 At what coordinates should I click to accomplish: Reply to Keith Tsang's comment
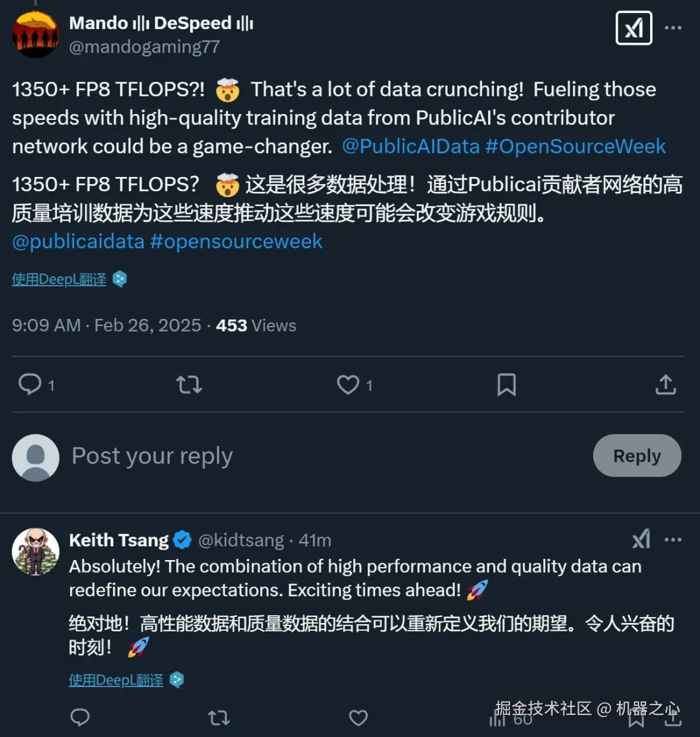tap(80, 717)
